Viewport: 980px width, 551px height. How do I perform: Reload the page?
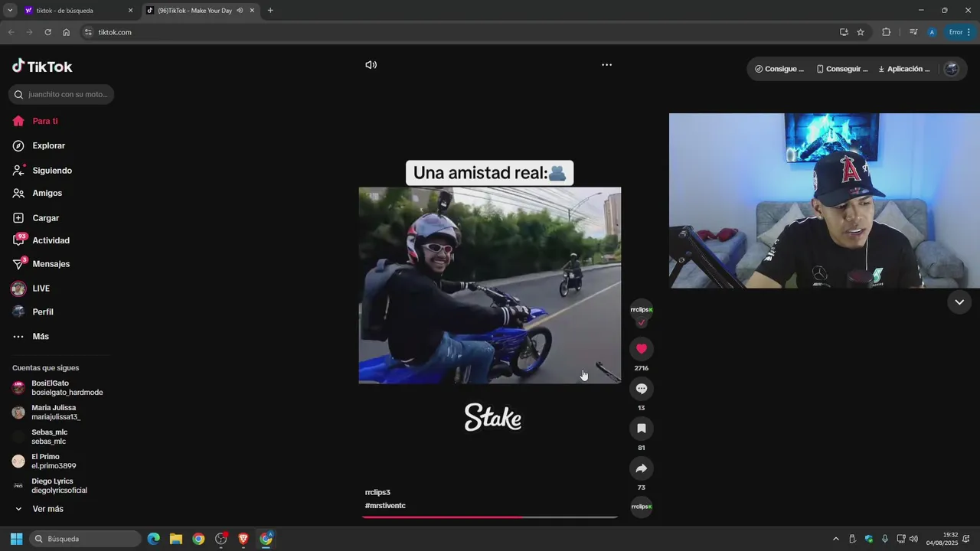click(47, 32)
